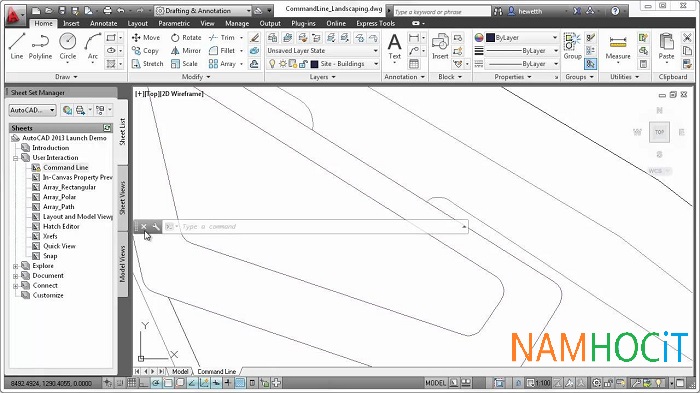The height and width of the screenshot is (393, 700).
Task: Activate the Mirror command
Action: click(x=186, y=50)
